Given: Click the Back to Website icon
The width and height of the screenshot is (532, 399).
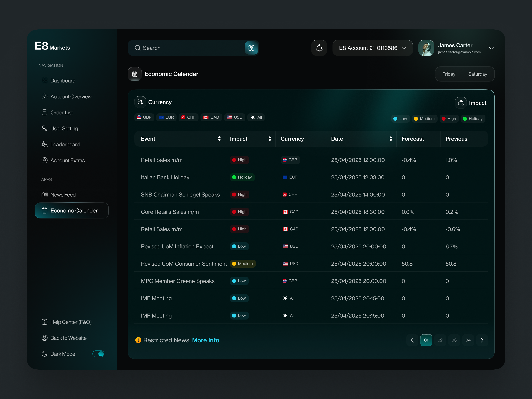Looking at the screenshot, I should [x=45, y=338].
